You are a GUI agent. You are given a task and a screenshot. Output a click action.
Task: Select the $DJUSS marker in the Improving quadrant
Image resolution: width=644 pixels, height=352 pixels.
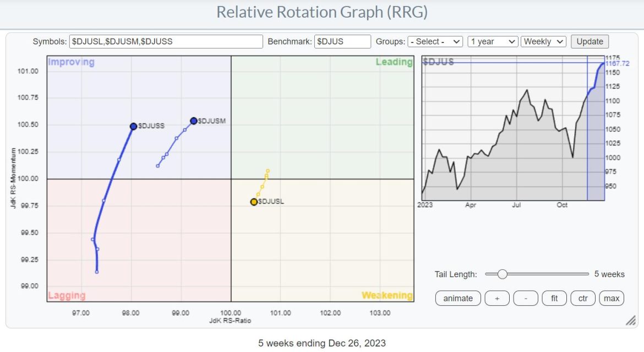133,126
